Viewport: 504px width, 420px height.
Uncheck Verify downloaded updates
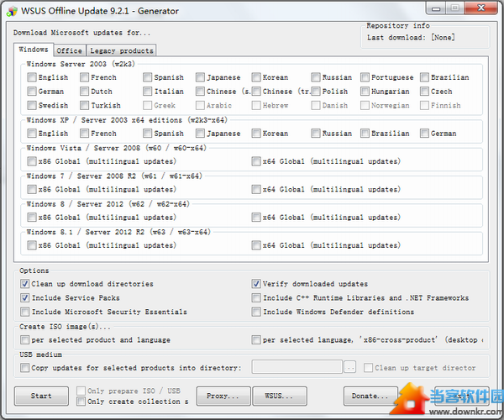point(256,284)
